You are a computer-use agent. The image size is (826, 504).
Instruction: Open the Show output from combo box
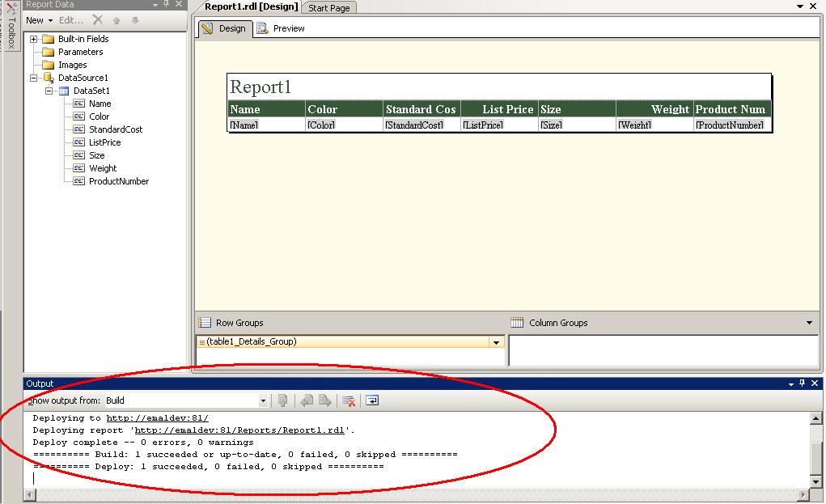coord(187,400)
